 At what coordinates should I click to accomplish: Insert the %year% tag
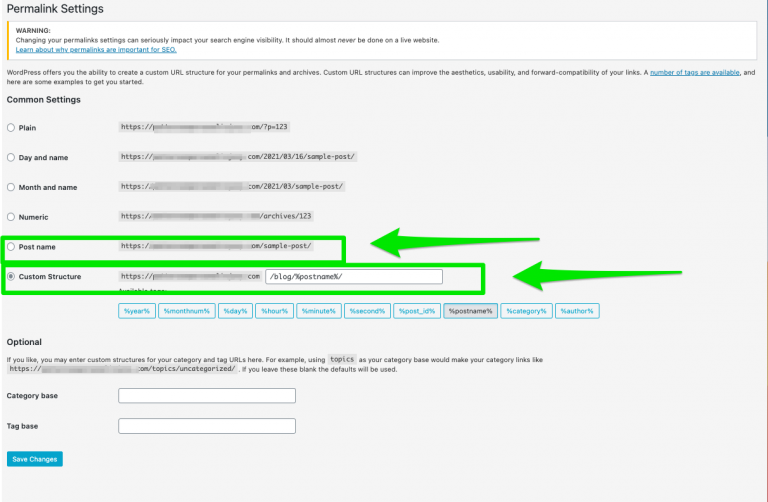point(136,311)
